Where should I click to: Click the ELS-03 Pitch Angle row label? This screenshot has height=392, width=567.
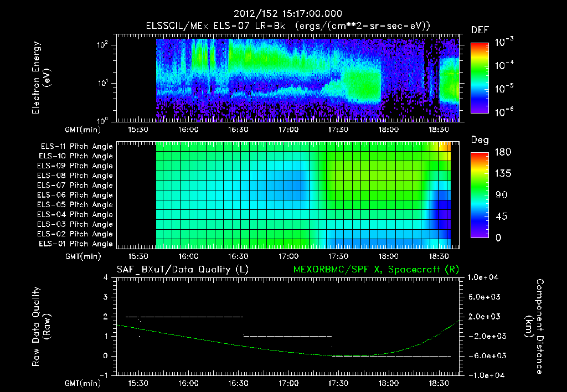(x=75, y=224)
